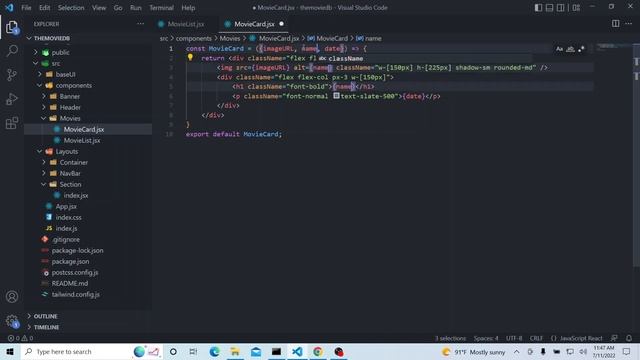This screenshot has width=640, height=360.
Task: Click the errors and warnings status indicator
Action: click(20, 338)
